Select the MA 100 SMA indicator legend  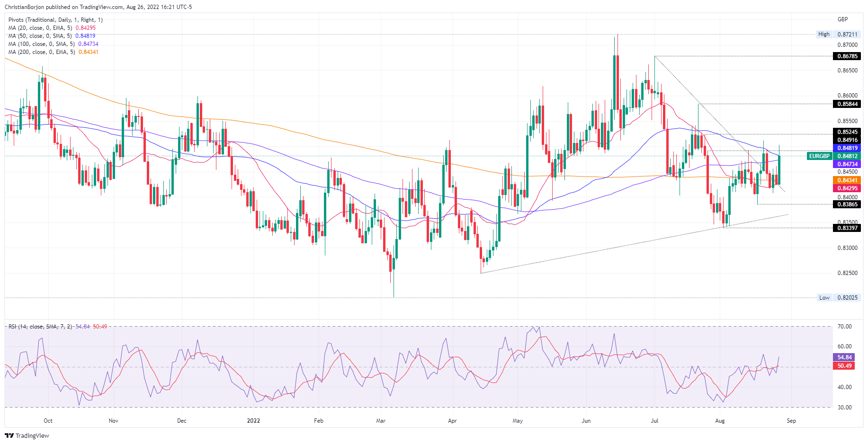(54, 44)
